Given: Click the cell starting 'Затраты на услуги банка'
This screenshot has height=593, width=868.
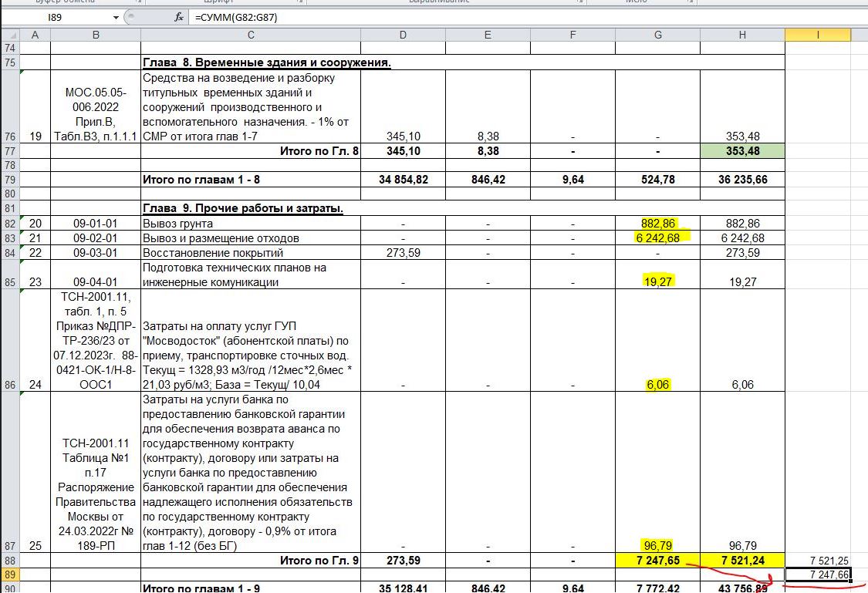Looking at the screenshot, I should click(x=251, y=473).
